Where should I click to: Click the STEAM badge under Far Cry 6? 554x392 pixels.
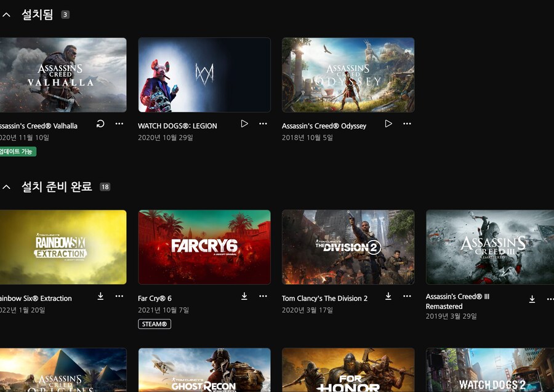coord(155,324)
